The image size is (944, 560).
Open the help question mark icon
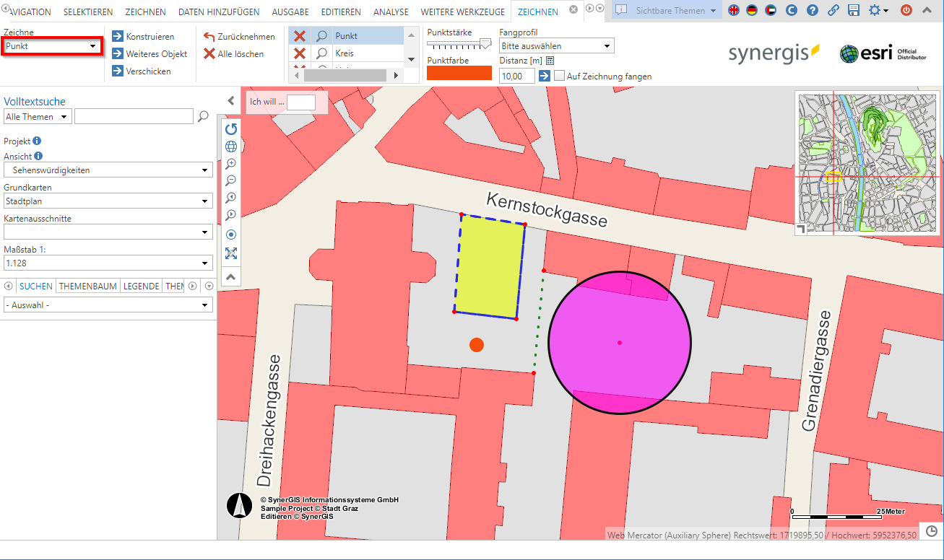[x=813, y=10]
